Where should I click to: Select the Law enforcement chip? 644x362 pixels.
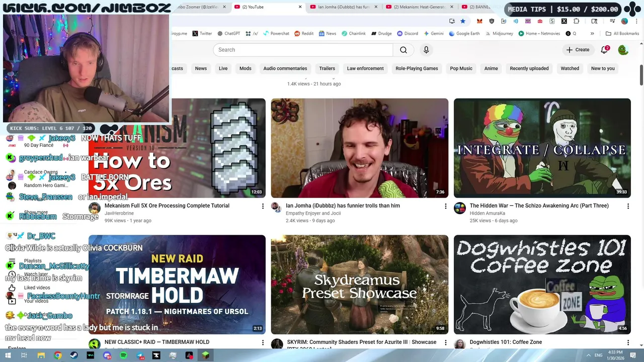pyautogui.click(x=365, y=68)
